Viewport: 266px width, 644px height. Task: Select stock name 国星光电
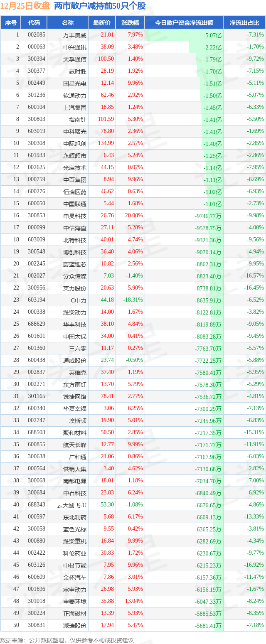point(75,83)
